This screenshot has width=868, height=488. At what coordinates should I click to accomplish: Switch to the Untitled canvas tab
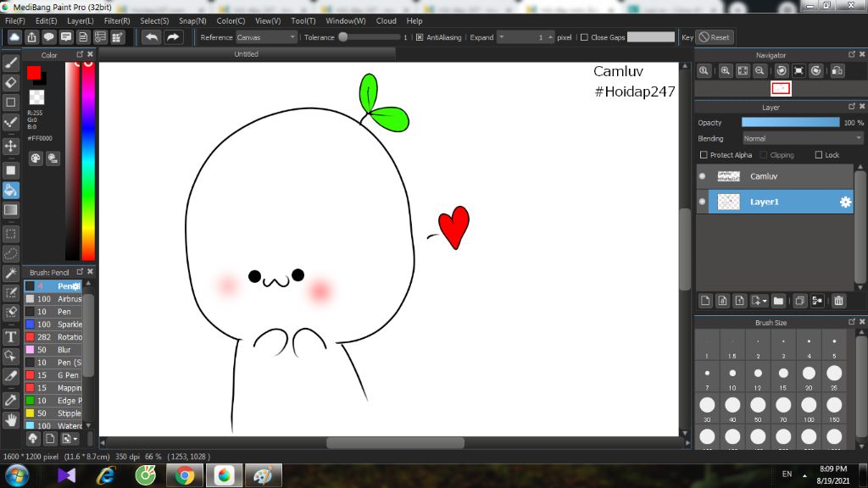(247, 53)
